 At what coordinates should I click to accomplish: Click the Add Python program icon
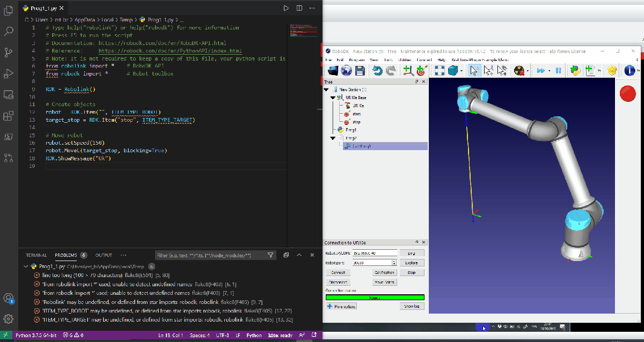(576, 71)
